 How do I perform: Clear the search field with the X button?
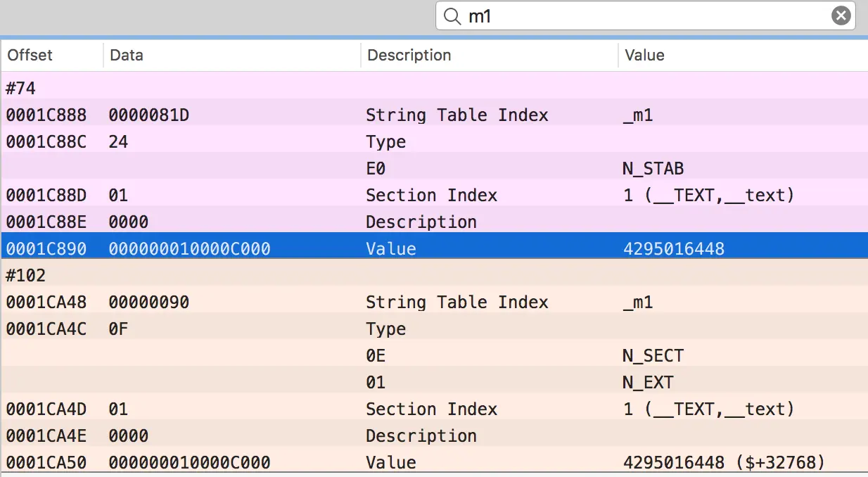(841, 16)
